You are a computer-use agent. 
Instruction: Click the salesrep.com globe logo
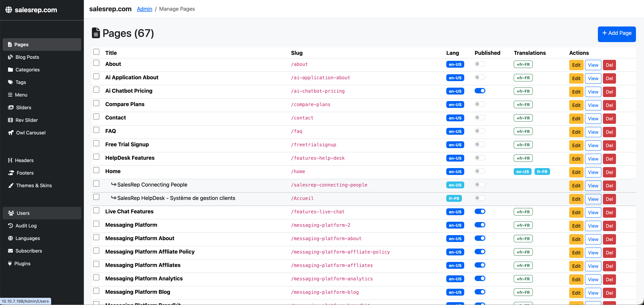point(9,10)
